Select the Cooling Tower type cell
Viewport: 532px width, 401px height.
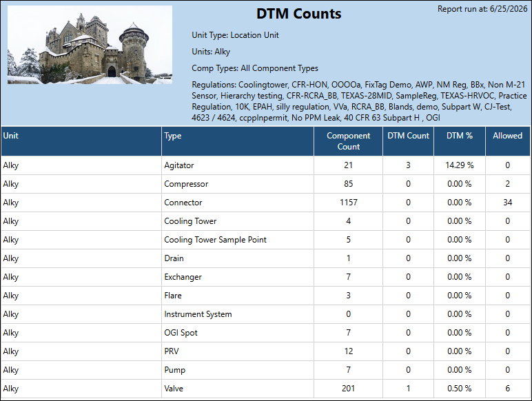click(238, 221)
